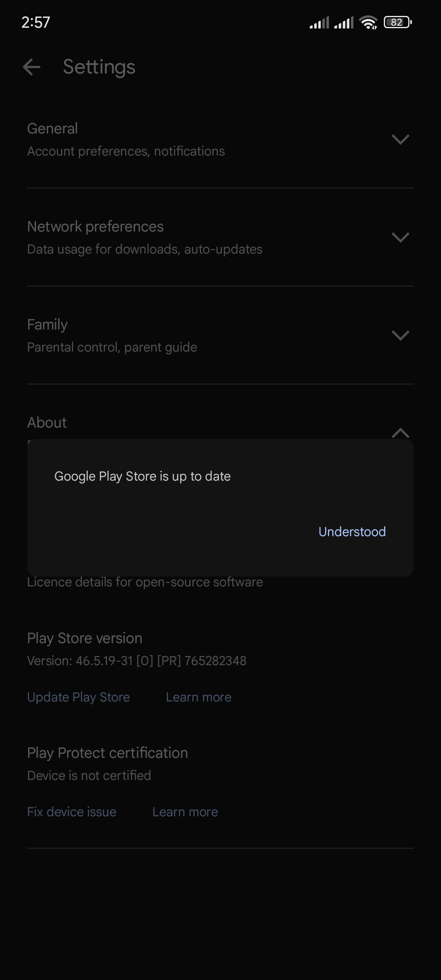The image size is (441, 980).
Task: Collapse the About section chevron
Action: point(400,433)
